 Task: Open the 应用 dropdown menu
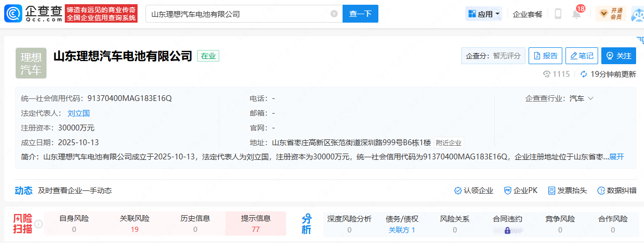pyautogui.click(x=483, y=14)
